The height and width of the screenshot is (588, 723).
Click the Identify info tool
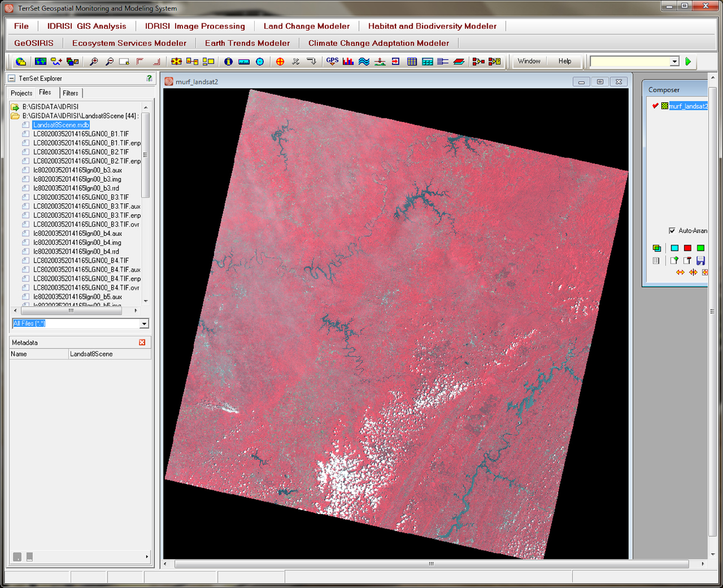[x=229, y=61]
